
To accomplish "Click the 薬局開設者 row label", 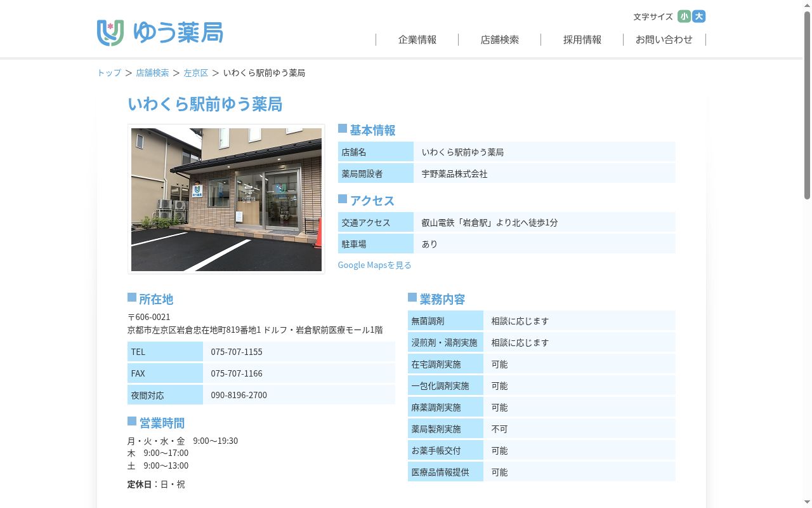I will coord(376,173).
